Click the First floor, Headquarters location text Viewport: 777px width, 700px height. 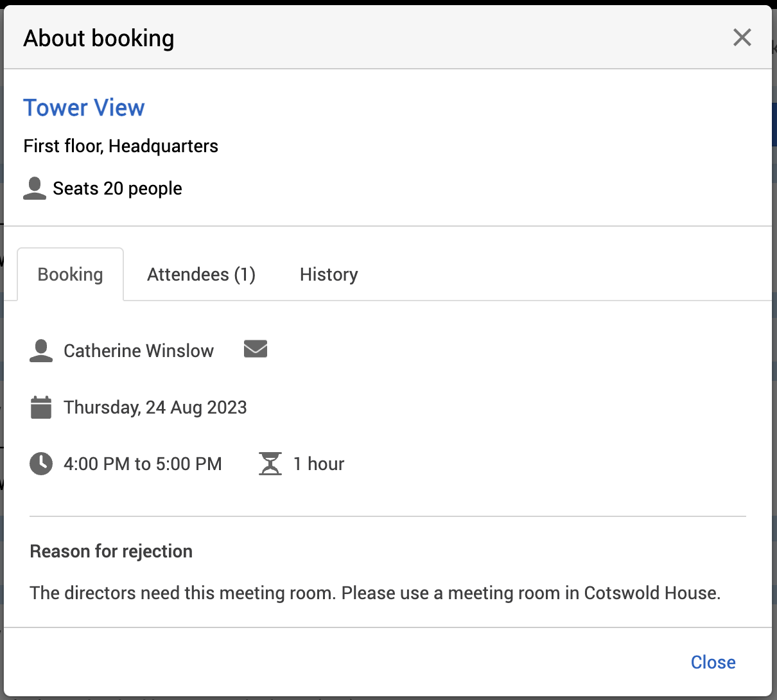(x=121, y=146)
